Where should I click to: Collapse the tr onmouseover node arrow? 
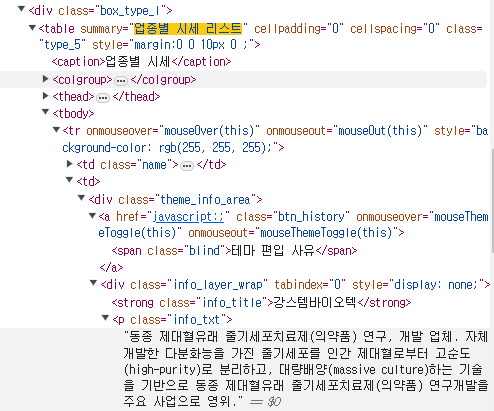click(x=56, y=130)
